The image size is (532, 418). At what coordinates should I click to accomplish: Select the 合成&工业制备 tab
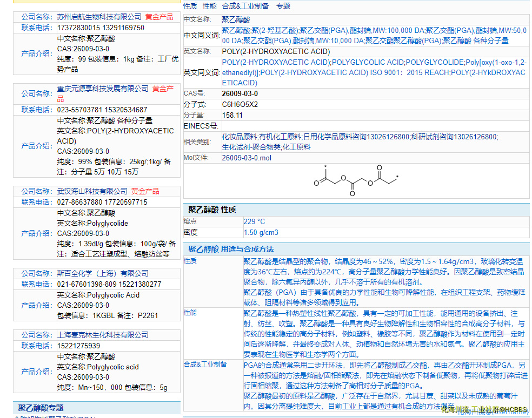(x=245, y=6)
